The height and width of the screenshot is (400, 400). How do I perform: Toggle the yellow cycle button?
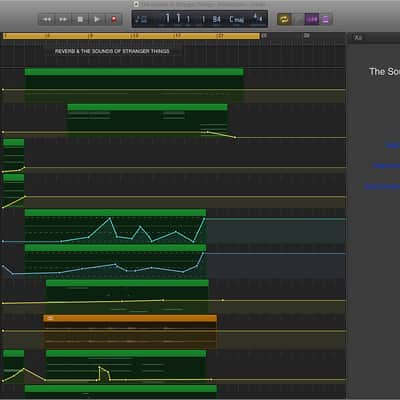[284, 19]
